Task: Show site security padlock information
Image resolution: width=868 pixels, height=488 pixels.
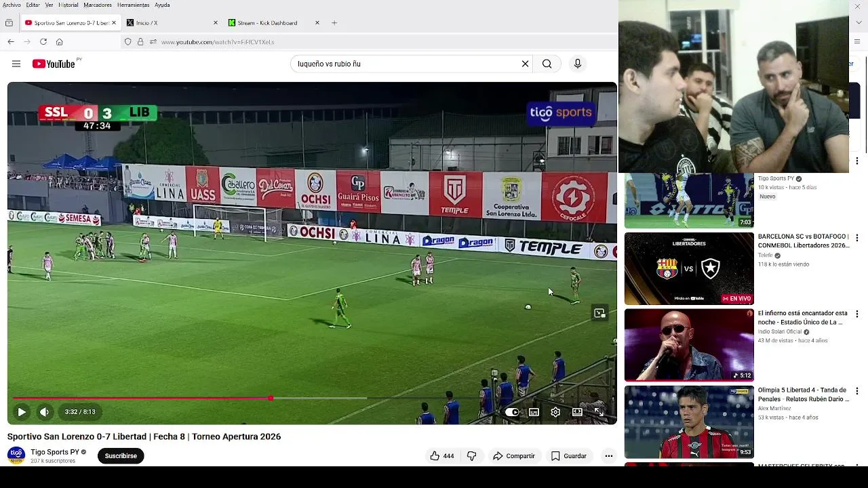Action: (x=140, y=42)
